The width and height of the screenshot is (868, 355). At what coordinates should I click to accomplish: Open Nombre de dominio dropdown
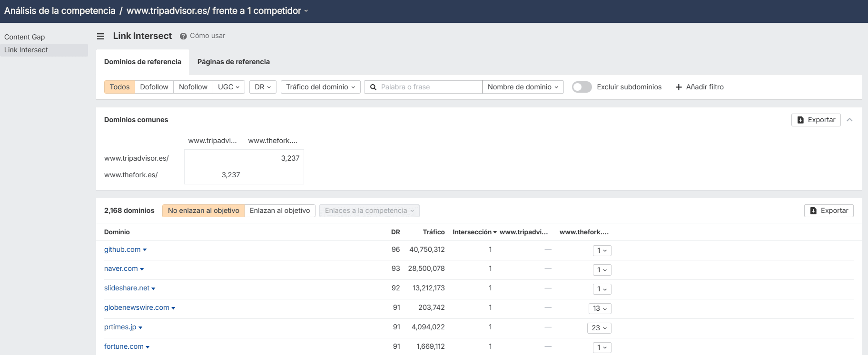(x=523, y=87)
